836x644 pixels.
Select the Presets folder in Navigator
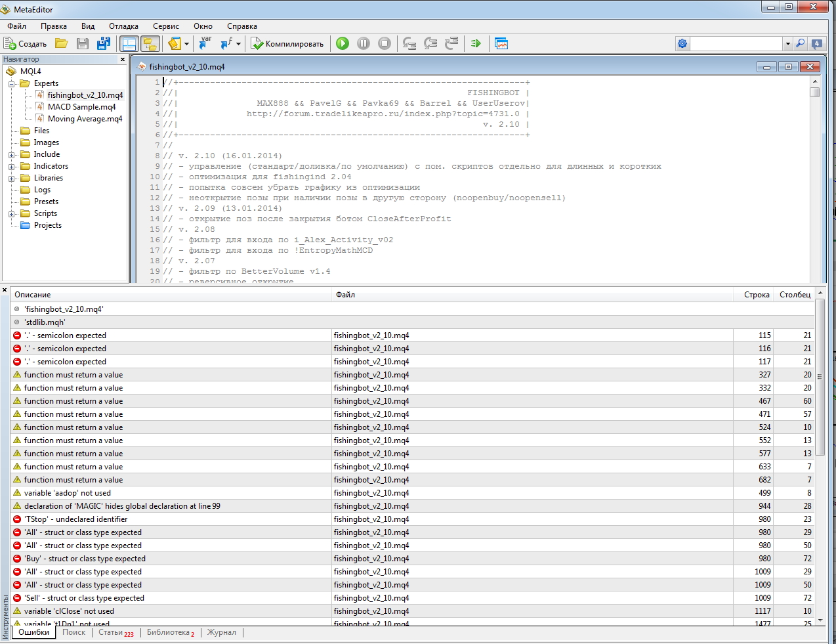pos(46,202)
